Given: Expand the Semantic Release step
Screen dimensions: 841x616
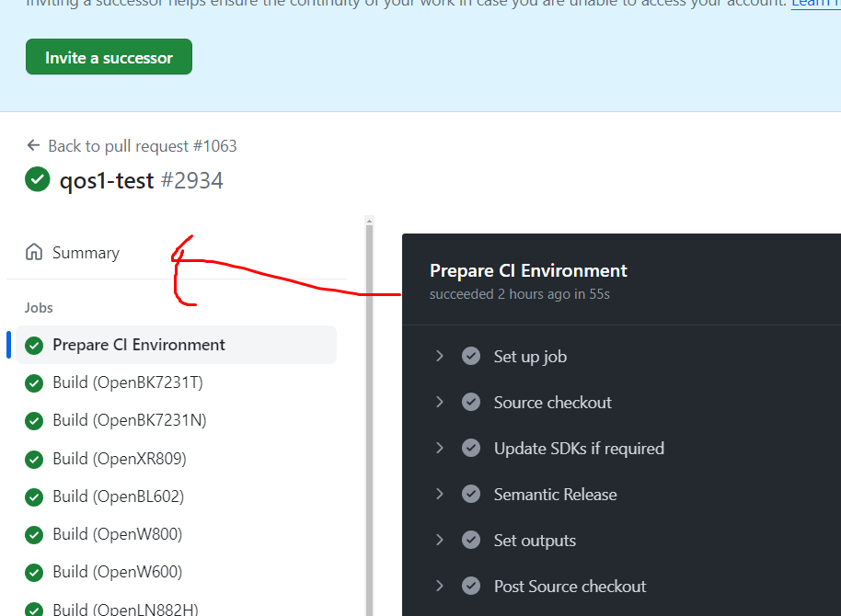Looking at the screenshot, I should pos(439,494).
